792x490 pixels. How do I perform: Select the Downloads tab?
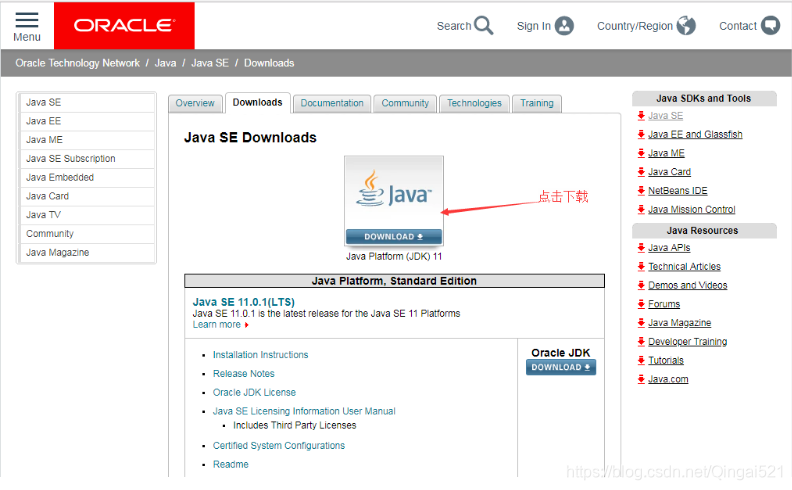coord(258,103)
